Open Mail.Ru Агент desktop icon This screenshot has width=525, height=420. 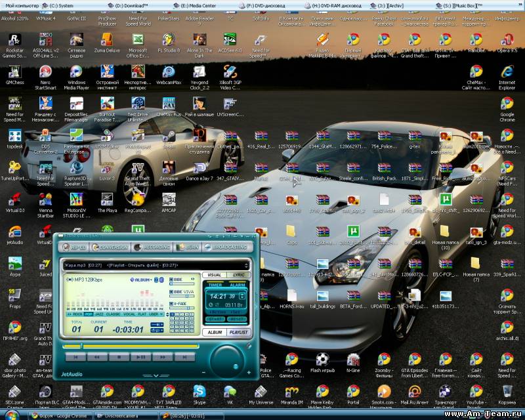[415, 394]
